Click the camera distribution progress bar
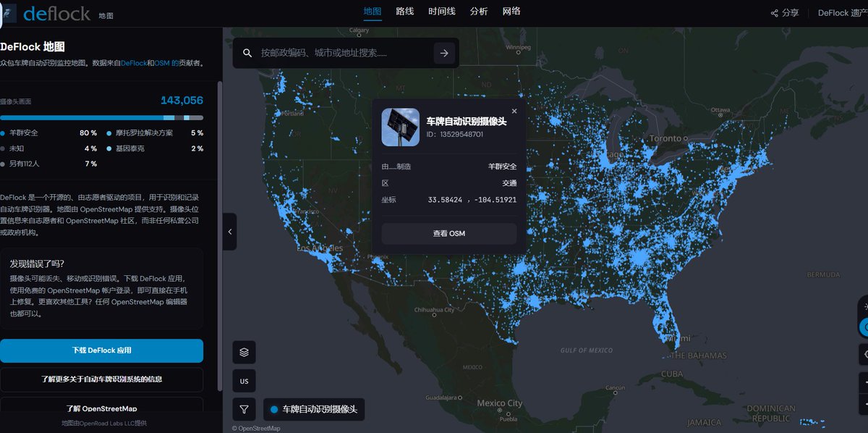 point(101,117)
